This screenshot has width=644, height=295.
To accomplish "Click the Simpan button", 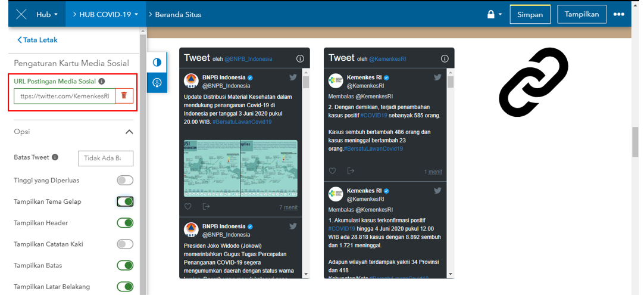I will (530, 14).
